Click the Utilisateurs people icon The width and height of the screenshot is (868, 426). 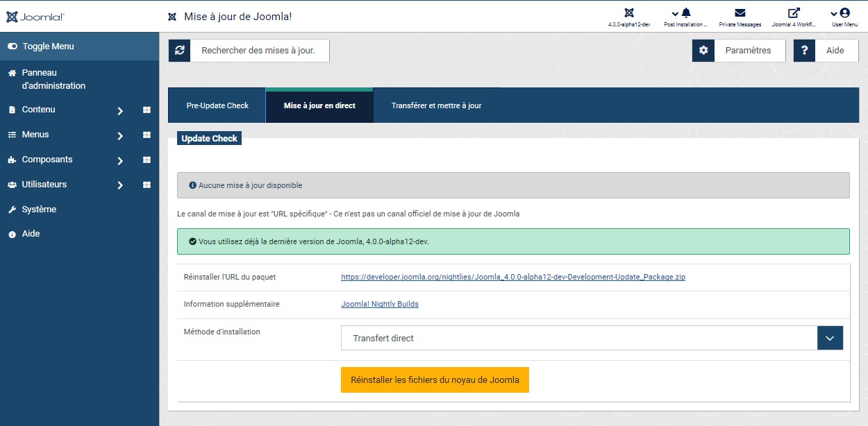12,185
